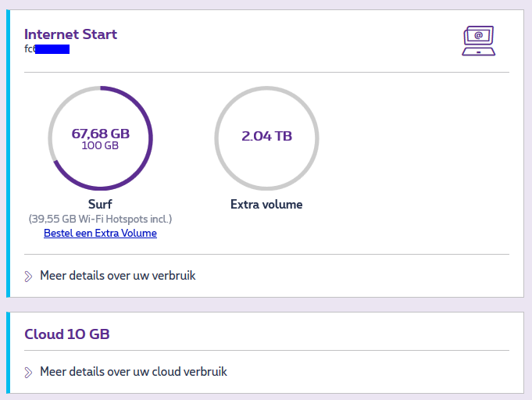This screenshot has width=532, height=400.
Task: Click the Internet Start heading
Action: point(70,34)
